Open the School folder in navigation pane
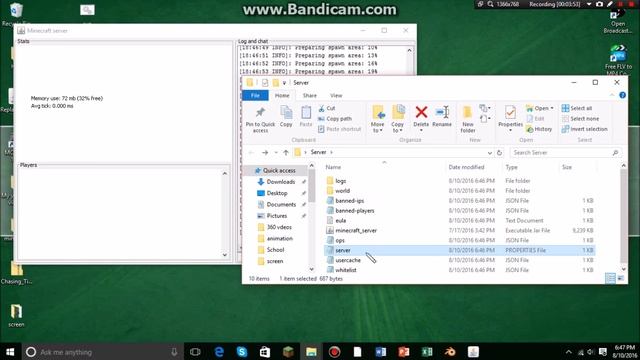640x360 pixels. (x=275, y=249)
